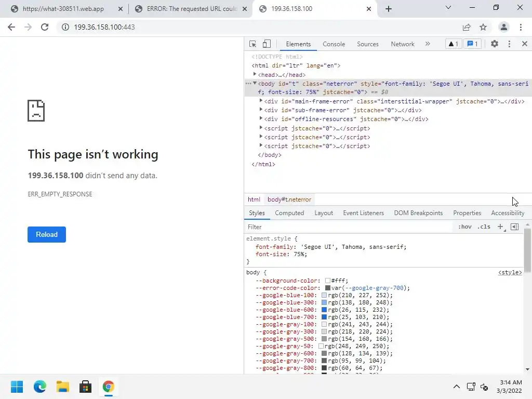The width and height of the screenshot is (532, 399).
Task: Bookmark this tab star icon
Action: point(483,27)
